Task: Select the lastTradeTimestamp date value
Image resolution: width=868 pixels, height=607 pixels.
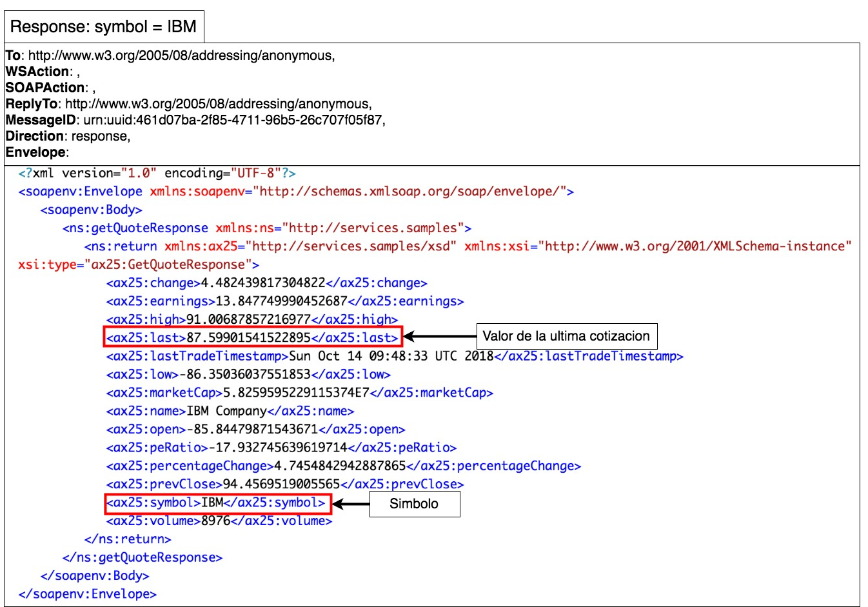Action: coord(391,356)
